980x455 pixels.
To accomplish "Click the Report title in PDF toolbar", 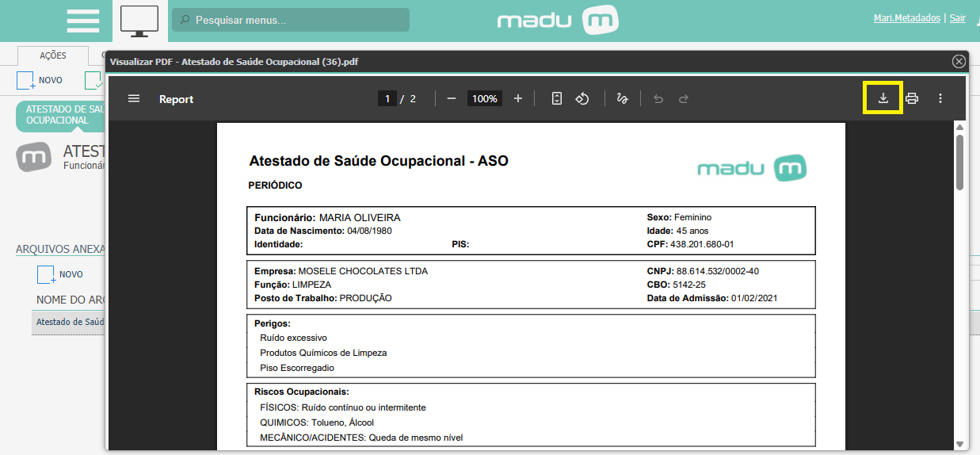I will click(x=176, y=99).
